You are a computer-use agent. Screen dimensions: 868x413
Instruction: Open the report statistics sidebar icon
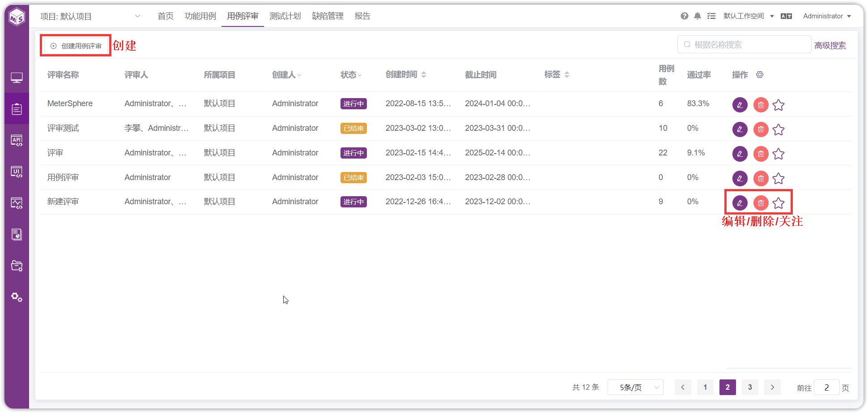click(x=17, y=234)
